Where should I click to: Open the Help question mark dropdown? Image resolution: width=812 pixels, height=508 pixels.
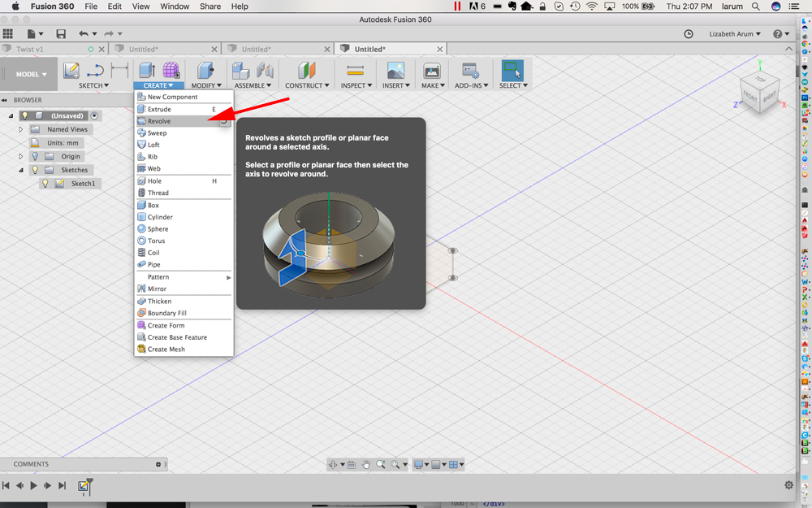click(x=781, y=34)
